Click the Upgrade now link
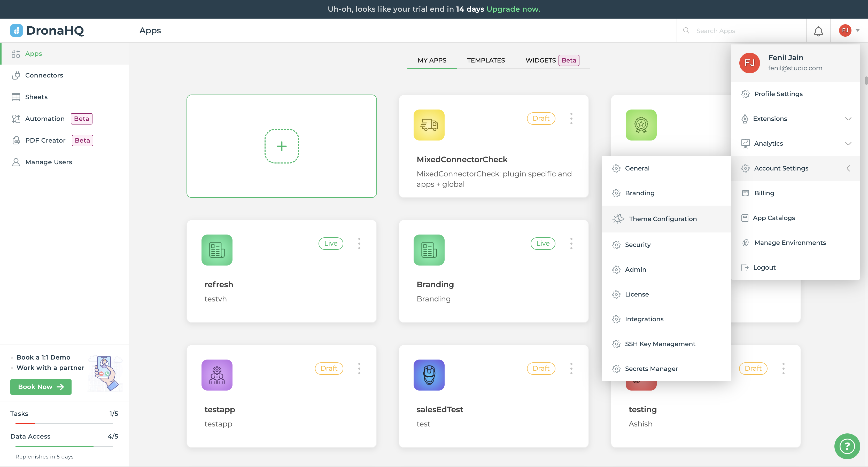Screen dimensions: 868x467 tap(513, 9)
